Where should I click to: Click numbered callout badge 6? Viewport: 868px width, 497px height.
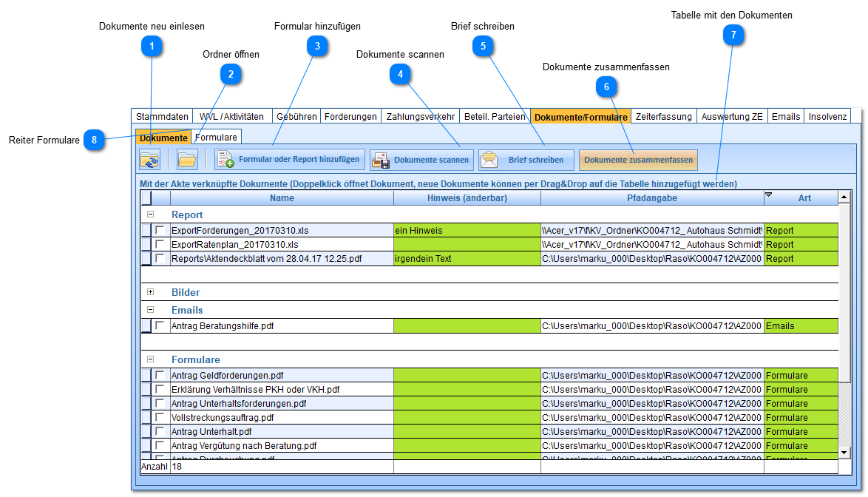pyautogui.click(x=606, y=87)
